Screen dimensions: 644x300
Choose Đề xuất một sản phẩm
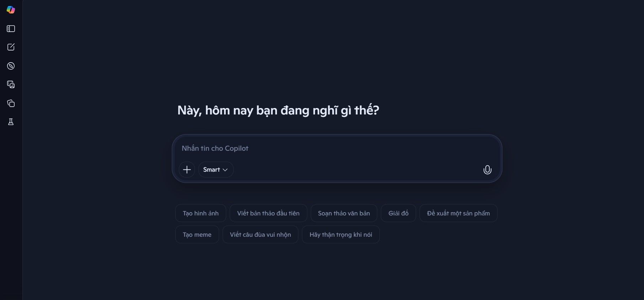point(458,213)
